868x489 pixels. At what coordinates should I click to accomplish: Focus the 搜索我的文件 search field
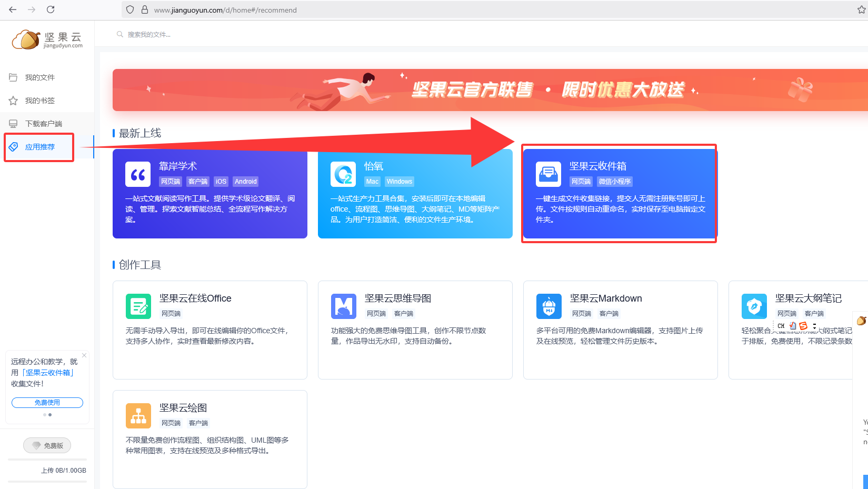148,34
